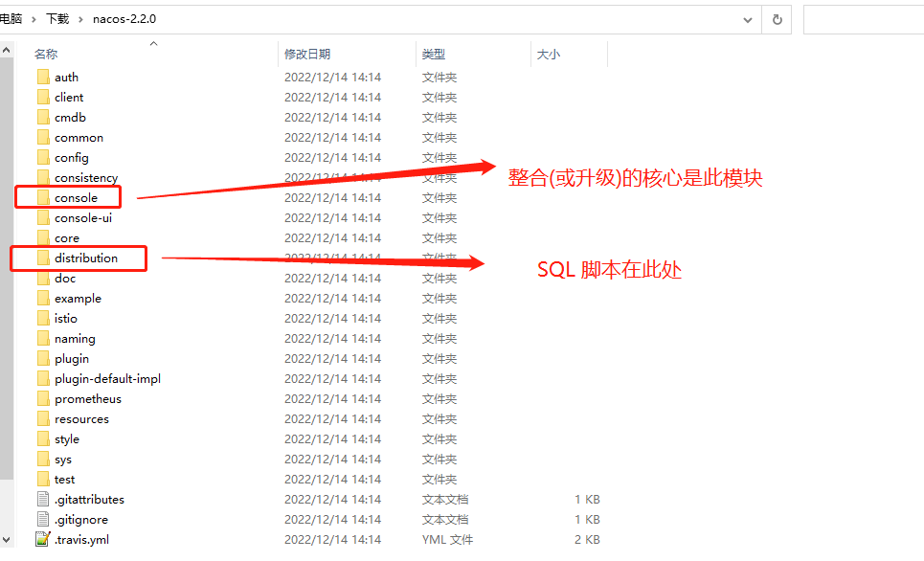Select the sys folder name

pos(63,460)
